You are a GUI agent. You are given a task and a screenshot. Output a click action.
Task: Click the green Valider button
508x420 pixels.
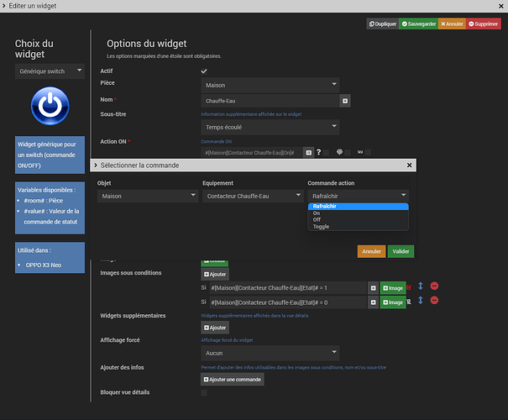click(x=401, y=250)
